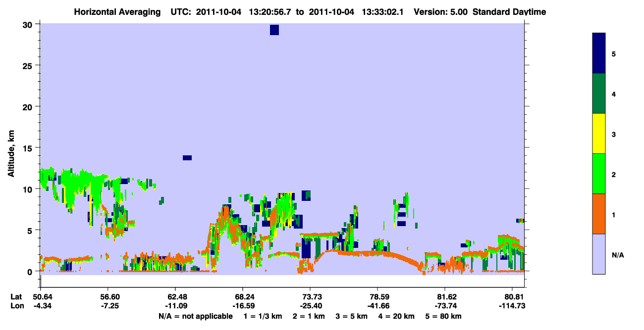The image size is (644, 330).
Task: Click the altitude tick label 15
Action: pyautogui.click(x=29, y=148)
